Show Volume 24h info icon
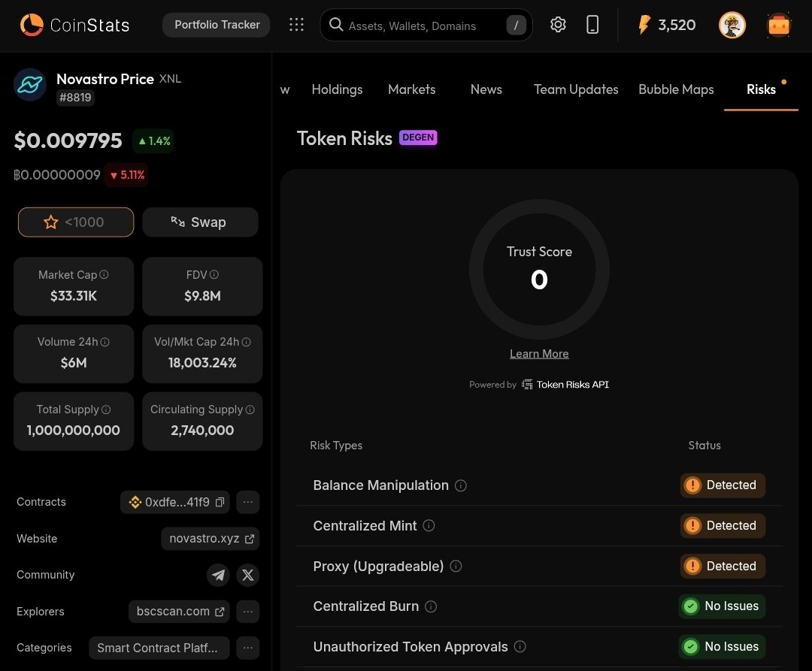The height and width of the screenshot is (671, 812). 105,342
